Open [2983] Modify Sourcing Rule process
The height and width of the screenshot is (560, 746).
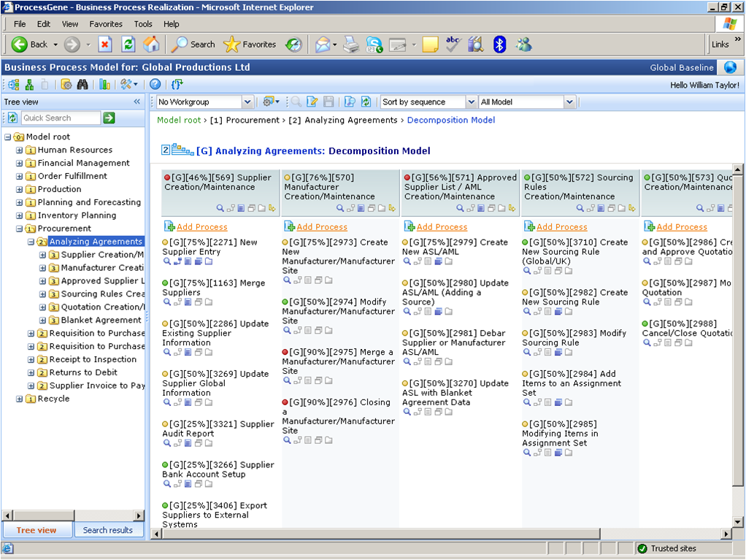coord(574,338)
